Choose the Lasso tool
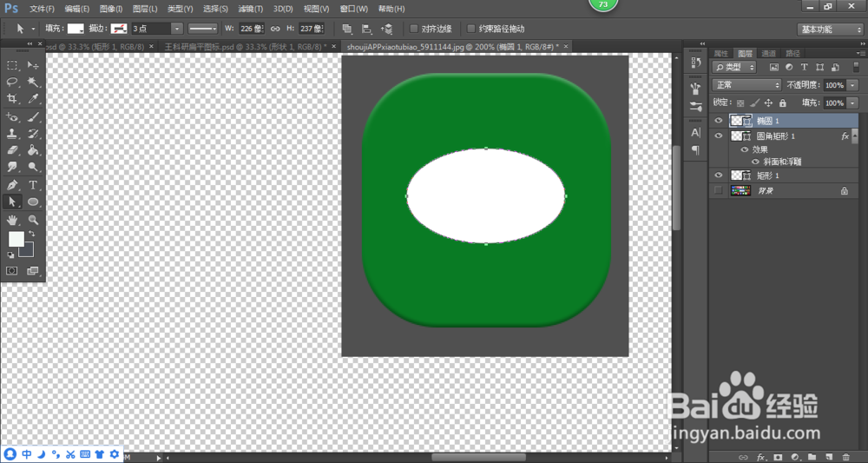 (x=11, y=82)
